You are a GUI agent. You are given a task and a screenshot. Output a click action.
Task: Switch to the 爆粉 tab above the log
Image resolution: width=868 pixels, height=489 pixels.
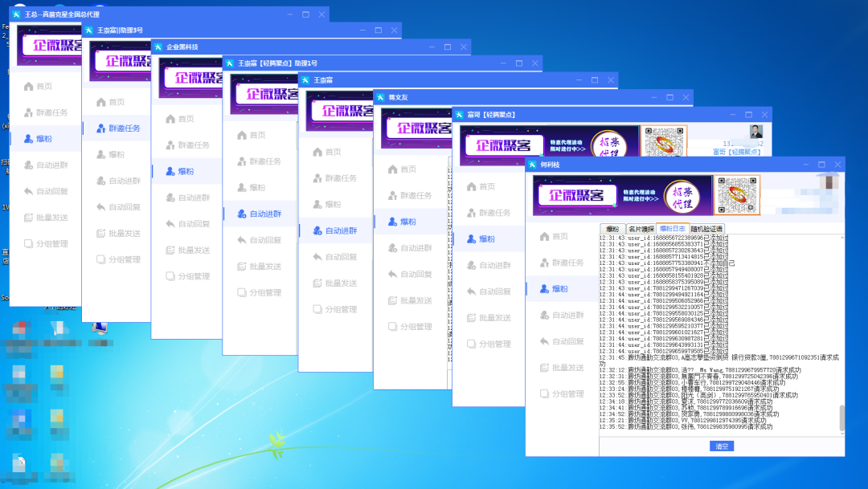[612, 229]
